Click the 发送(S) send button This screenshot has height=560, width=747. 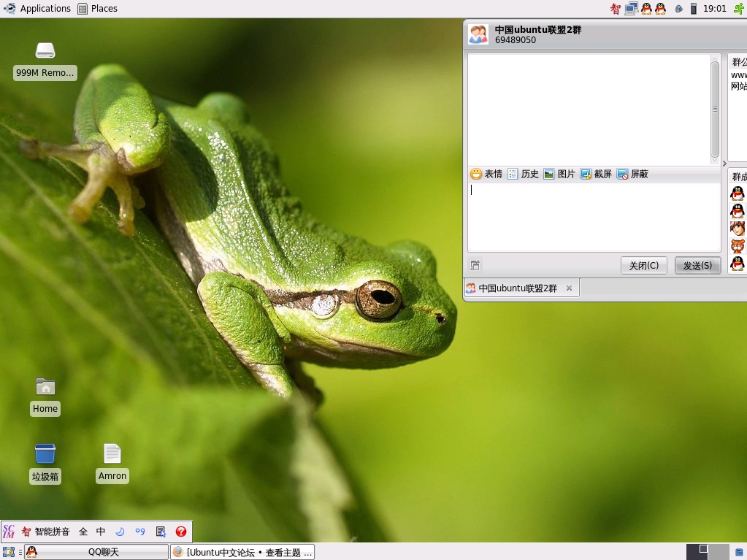pyautogui.click(x=697, y=265)
